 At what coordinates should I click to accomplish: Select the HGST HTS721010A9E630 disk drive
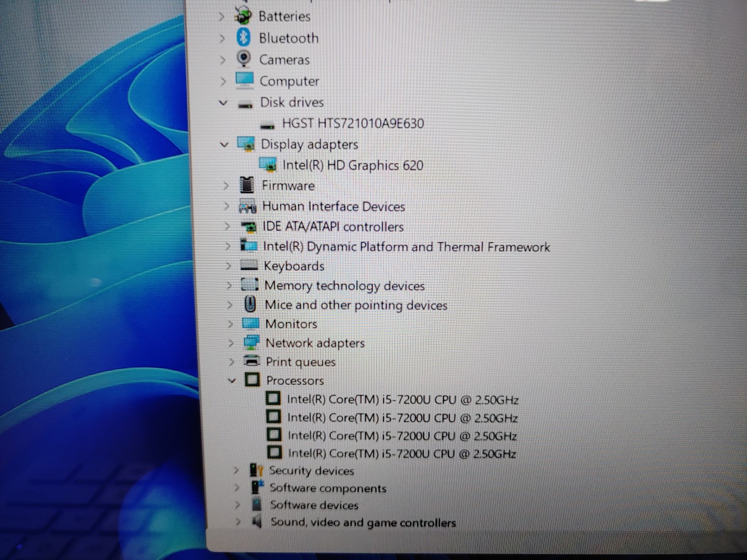click(x=353, y=123)
